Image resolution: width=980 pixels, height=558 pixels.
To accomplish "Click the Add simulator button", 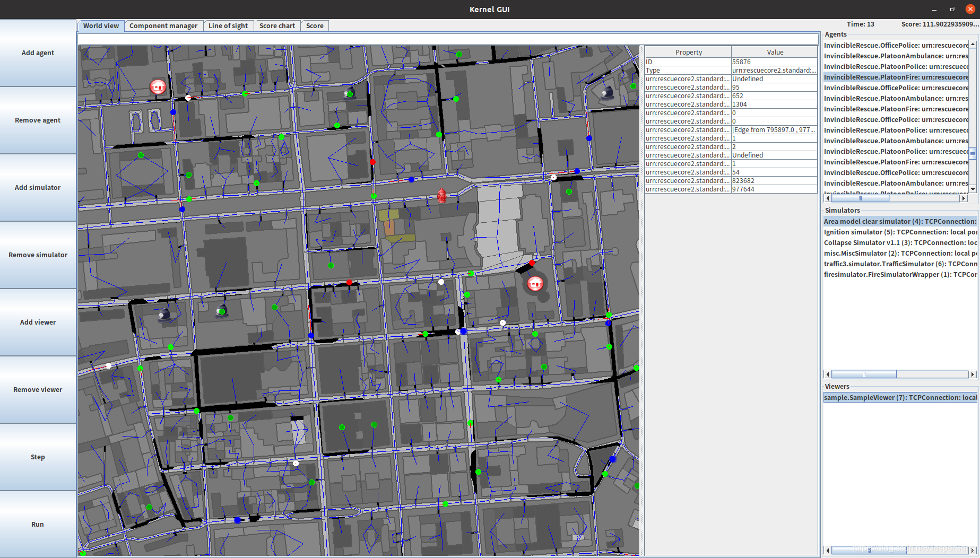I will [38, 188].
